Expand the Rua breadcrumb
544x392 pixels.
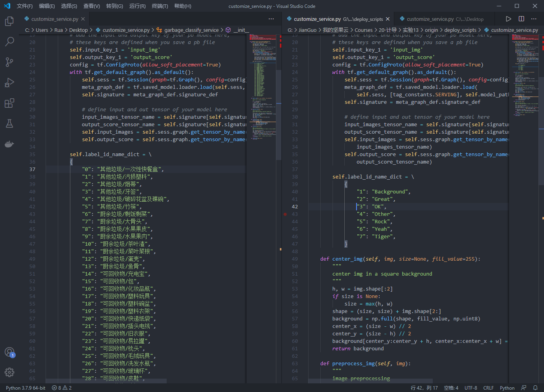pos(59,30)
